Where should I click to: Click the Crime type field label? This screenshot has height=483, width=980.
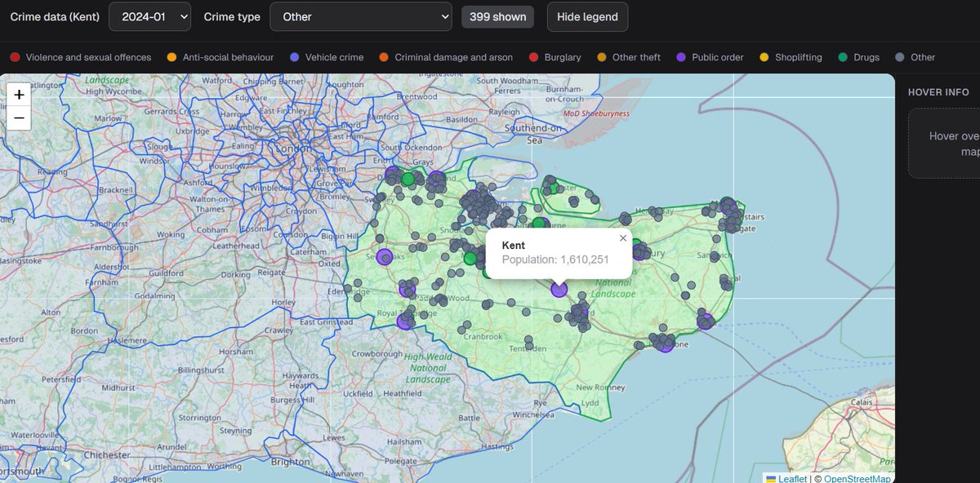[232, 16]
